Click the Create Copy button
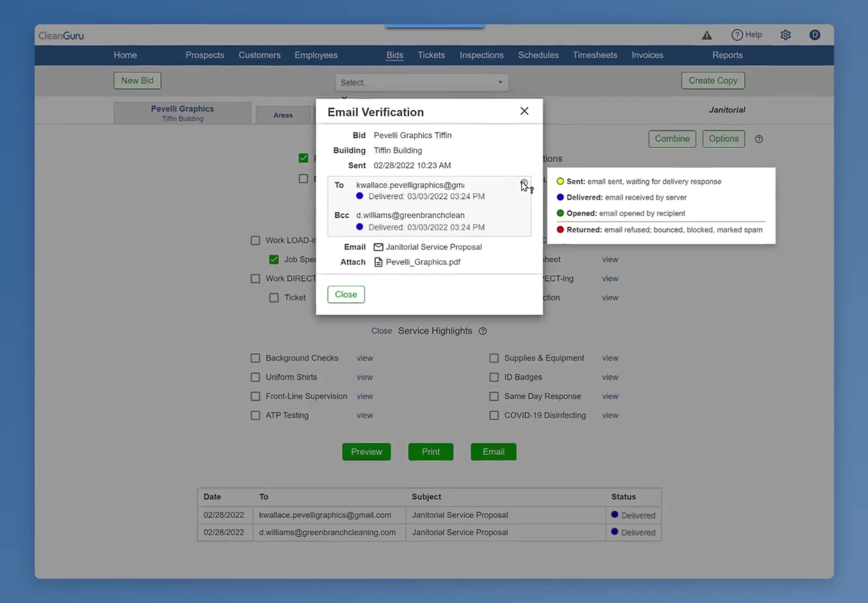This screenshot has height=603, width=868. click(x=713, y=81)
